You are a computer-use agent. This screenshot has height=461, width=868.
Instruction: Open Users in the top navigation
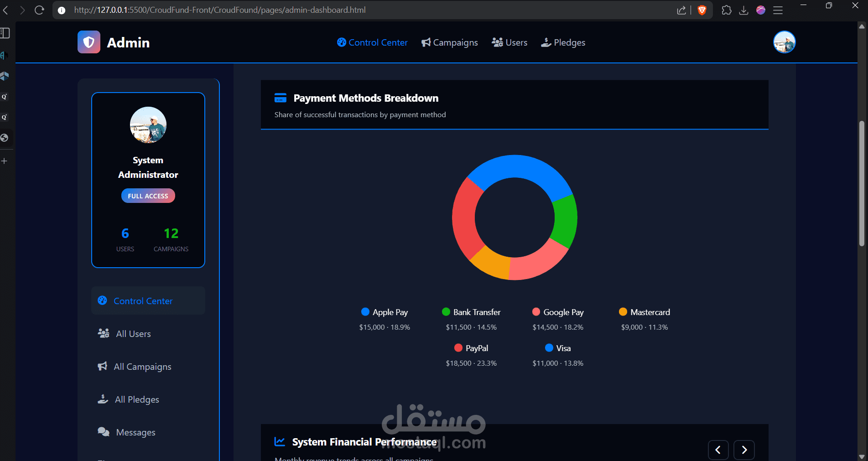pos(509,42)
